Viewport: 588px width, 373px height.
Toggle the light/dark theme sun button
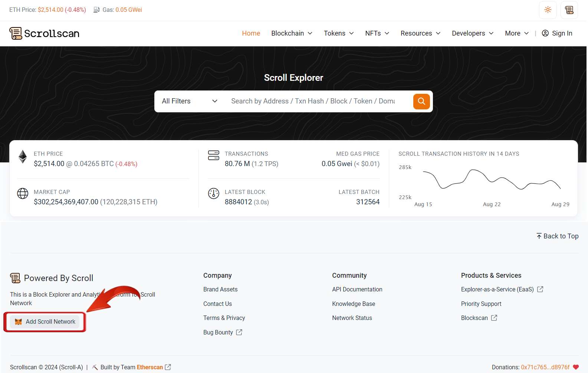[x=548, y=10]
